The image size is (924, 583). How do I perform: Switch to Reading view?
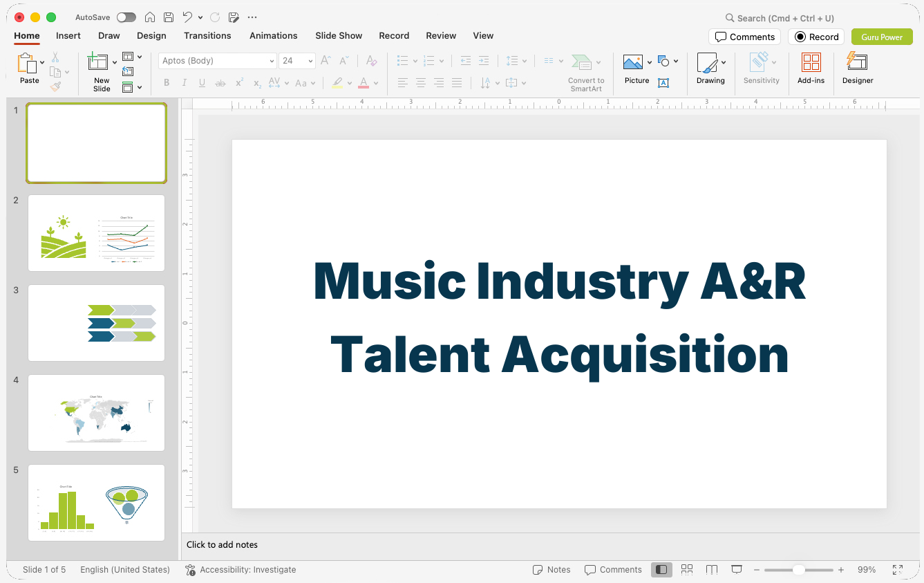tap(712, 569)
